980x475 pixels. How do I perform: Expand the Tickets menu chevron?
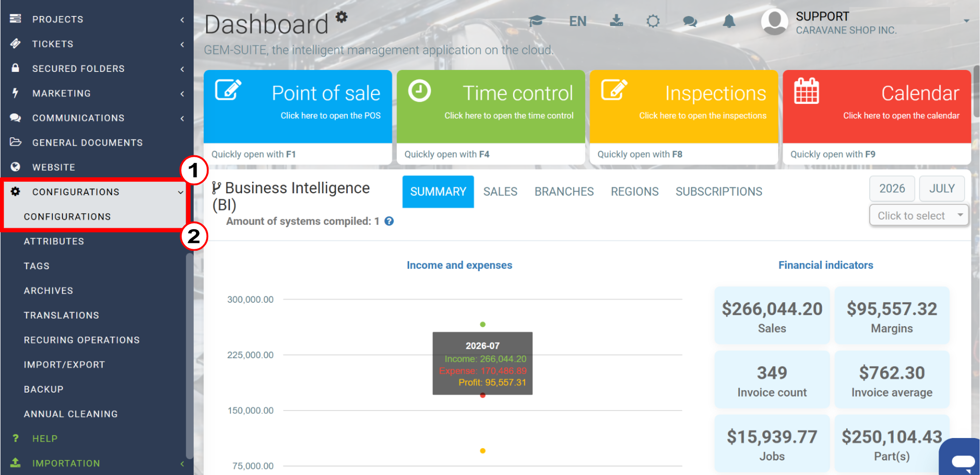(182, 44)
